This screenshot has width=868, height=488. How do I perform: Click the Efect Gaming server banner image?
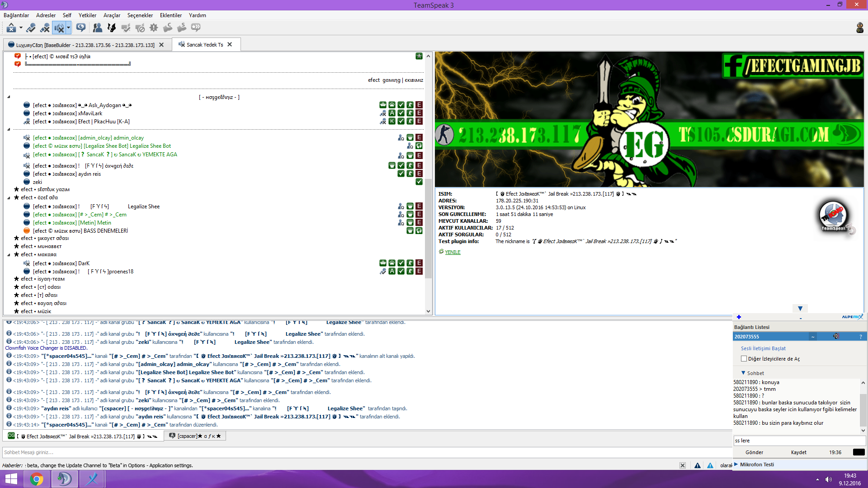(649, 119)
